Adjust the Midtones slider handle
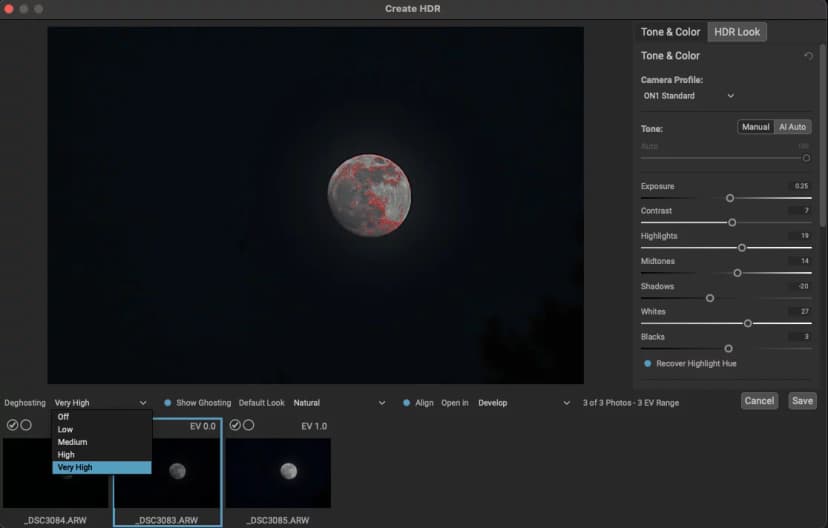The height and width of the screenshot is (528, 828). [x=737, y=273]
